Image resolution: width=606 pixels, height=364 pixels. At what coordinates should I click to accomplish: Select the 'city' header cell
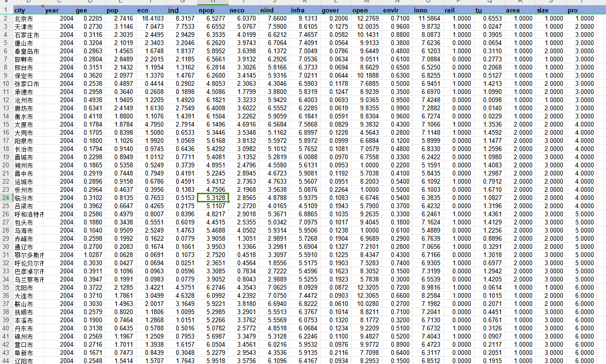click(x=28, y=11)
